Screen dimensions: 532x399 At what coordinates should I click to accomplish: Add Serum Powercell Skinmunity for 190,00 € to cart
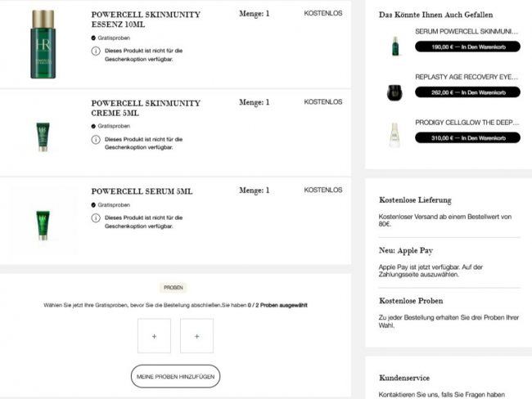[467, 47]
